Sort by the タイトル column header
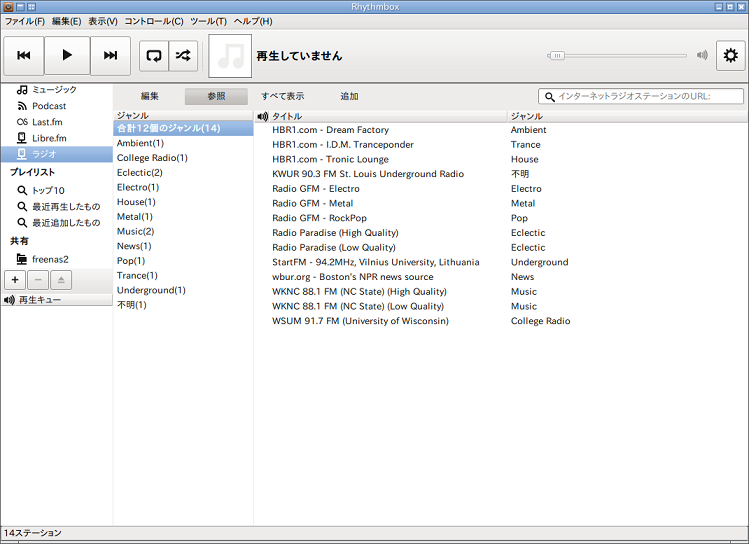The image size is (749, 544). (x=388, y=117)
